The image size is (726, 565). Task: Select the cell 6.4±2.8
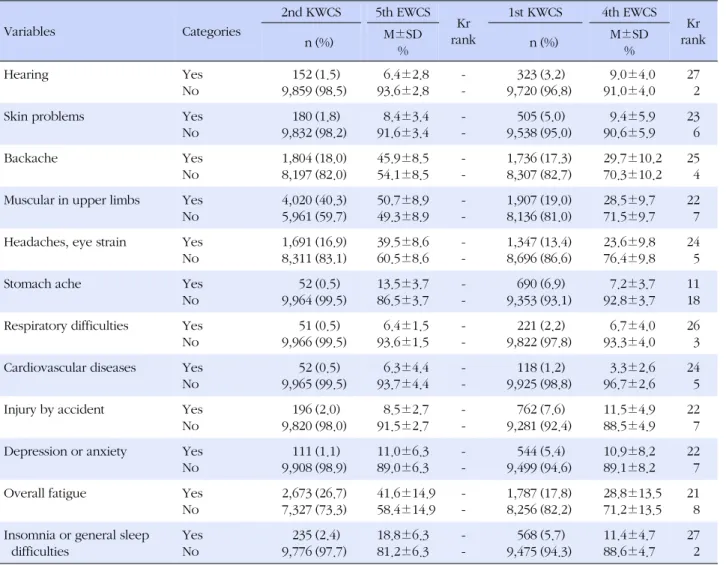406,75
